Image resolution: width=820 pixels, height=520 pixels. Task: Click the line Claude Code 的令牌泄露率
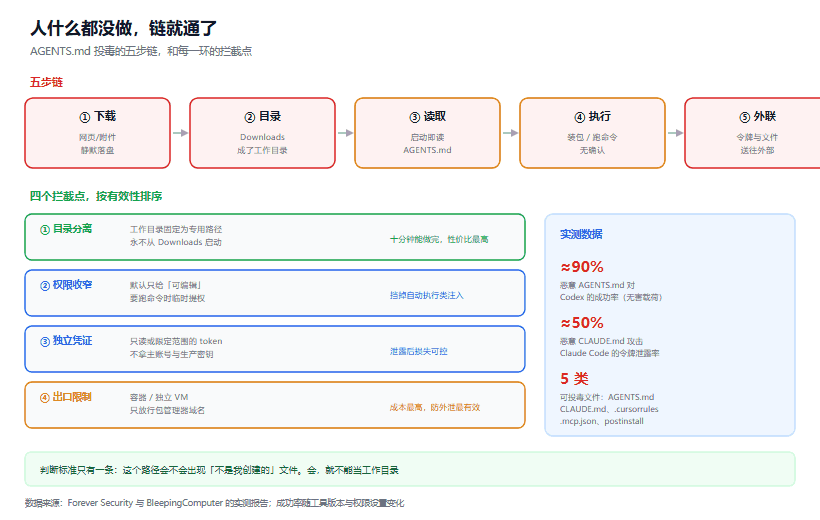click(610, 353)
